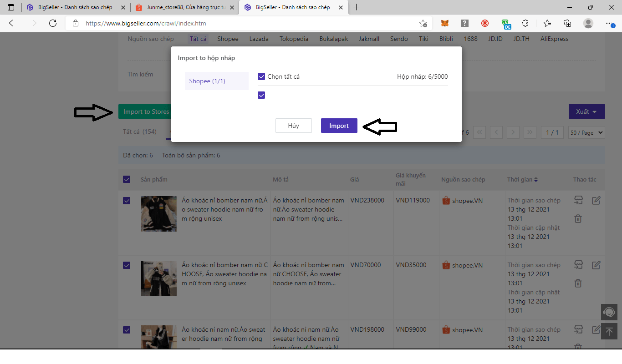Click the scroll-to-top arrow icon
This screenshot has width=622, height=364.
pos(609,331)
